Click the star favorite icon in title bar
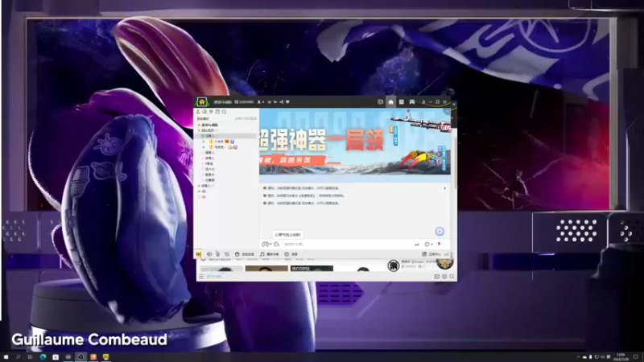Screen dimensions: 644x362 pos(270,102)
